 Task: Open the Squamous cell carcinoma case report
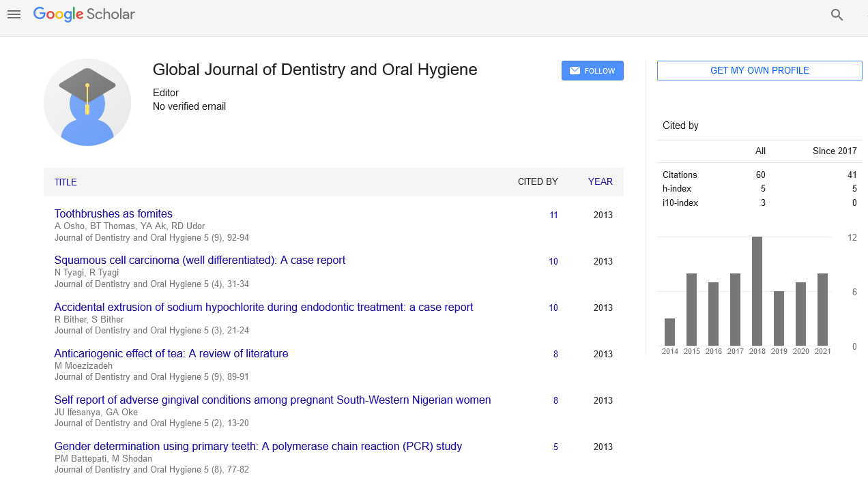(199, 260)
